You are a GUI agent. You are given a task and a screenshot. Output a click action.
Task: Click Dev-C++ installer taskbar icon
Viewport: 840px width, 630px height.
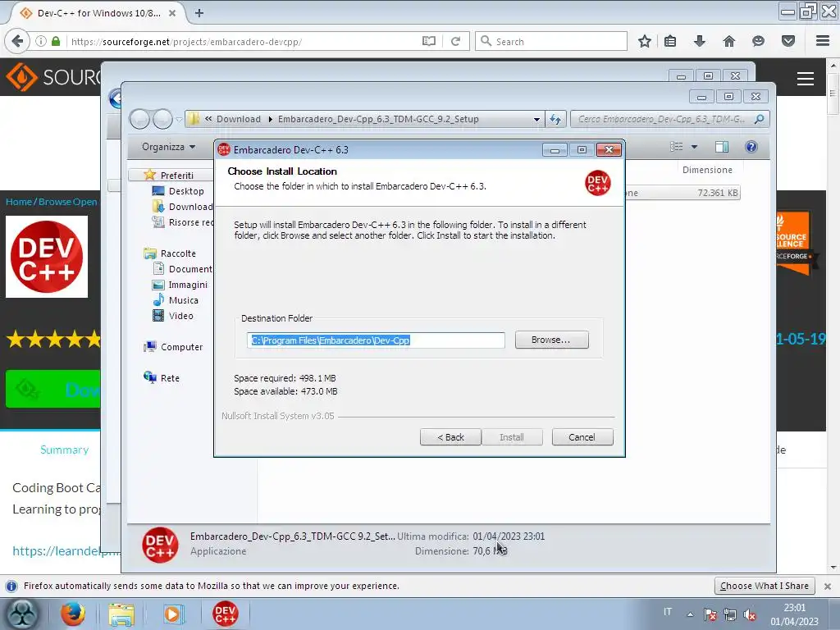pyautogui.click(x=225, y=614)
